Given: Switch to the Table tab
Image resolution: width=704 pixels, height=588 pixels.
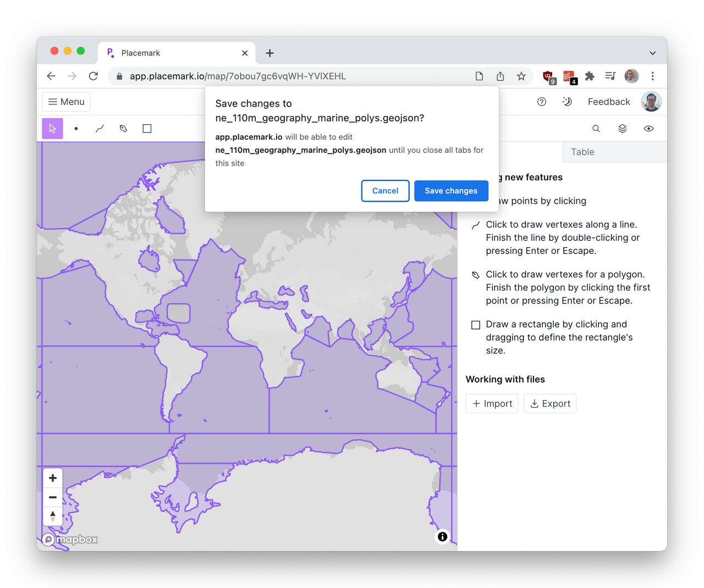Looking at the screenshot, I should (582, 152).
